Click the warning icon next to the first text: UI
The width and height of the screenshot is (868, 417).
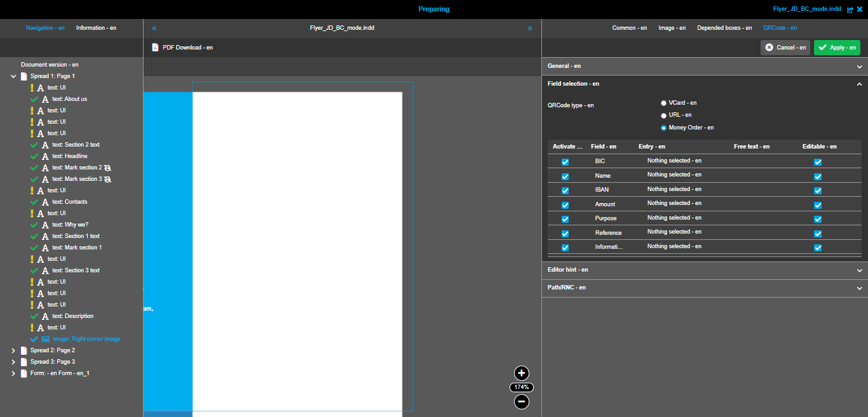tap(32, 87)
